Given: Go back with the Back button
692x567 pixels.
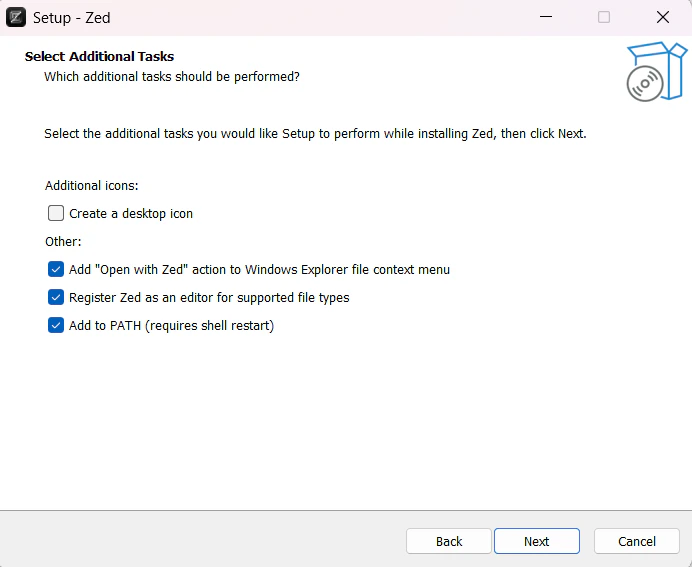Looking at the screenshot, I should click(449, 541).
